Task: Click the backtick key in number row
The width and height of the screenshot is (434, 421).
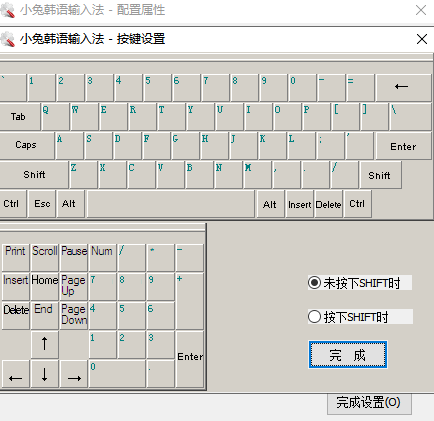Action: [13, 88]
